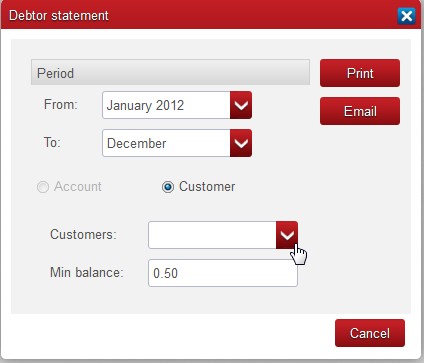Close the Debtor statement dialog
The height and width of the screenshot is (363, 424).
tap(406, 16)
